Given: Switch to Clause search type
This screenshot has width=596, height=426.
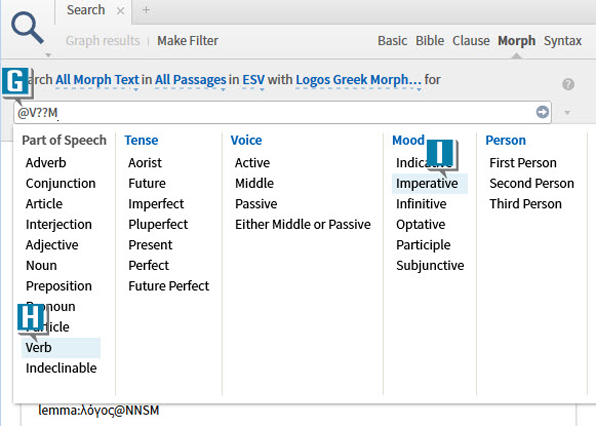Looking at the screenshot, I should pos(471,41).
